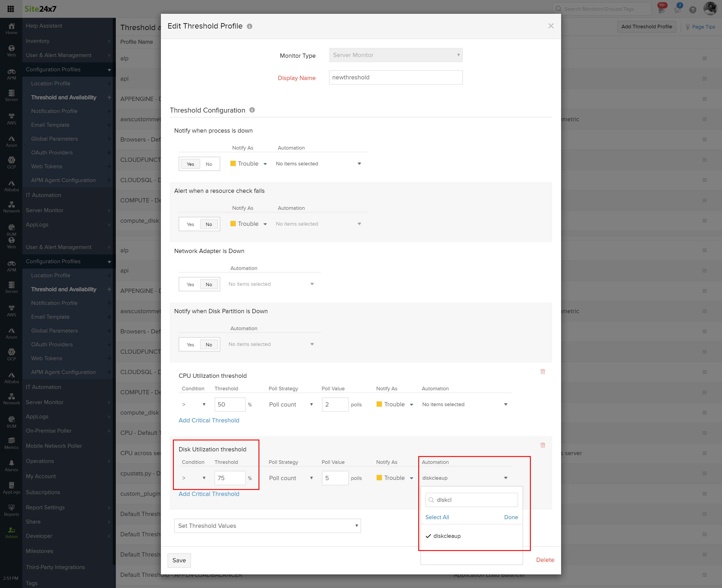Enable Yes for resource check fails alert
The width and height of the screenshot is (722, 588).
pos(190,224)
